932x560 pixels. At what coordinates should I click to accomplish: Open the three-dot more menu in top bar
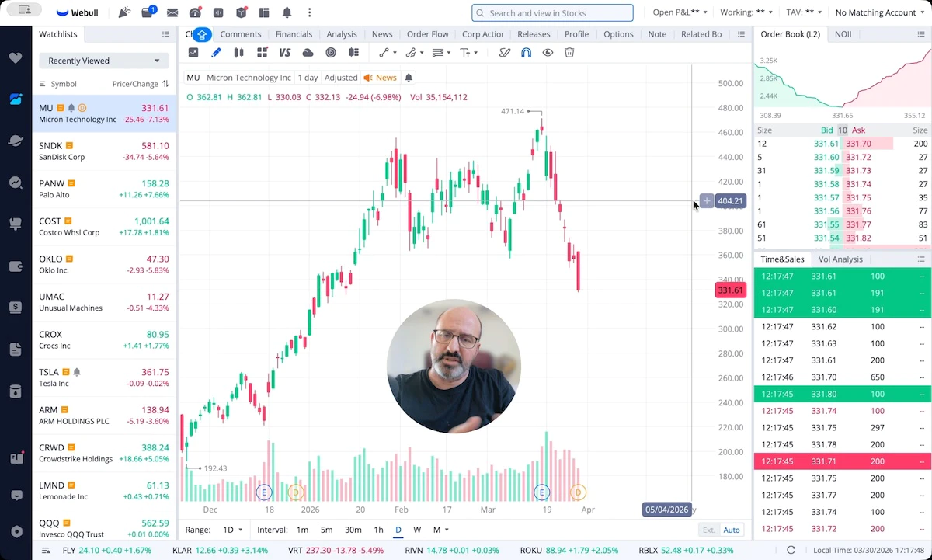tap(310, 13)
